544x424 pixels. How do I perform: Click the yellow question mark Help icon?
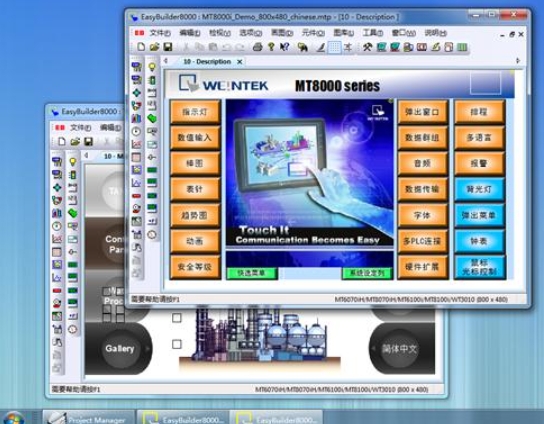tap(271, 47)
